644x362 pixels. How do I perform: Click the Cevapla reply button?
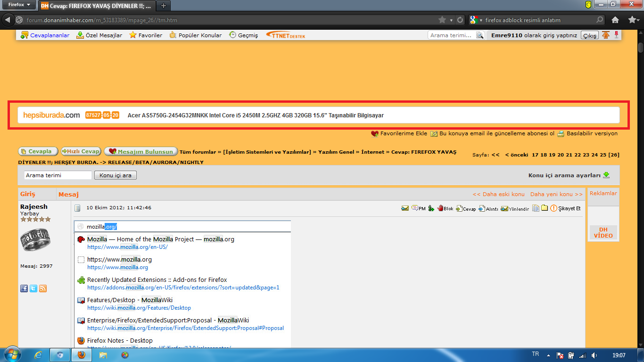[x=38, y=151]
